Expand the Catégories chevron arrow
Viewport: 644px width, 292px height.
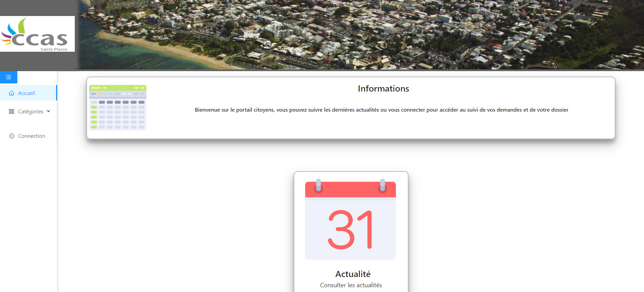tap(49, 111)
